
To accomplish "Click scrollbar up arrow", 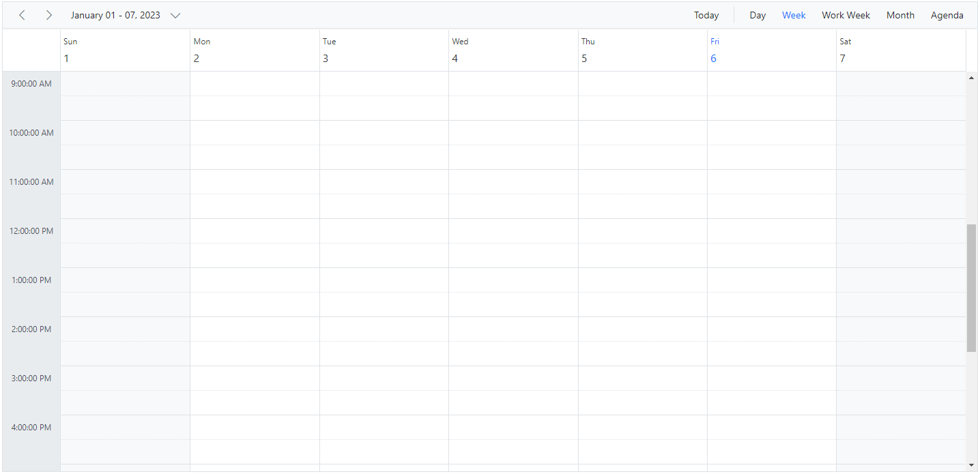I will [x=972, y=78].
